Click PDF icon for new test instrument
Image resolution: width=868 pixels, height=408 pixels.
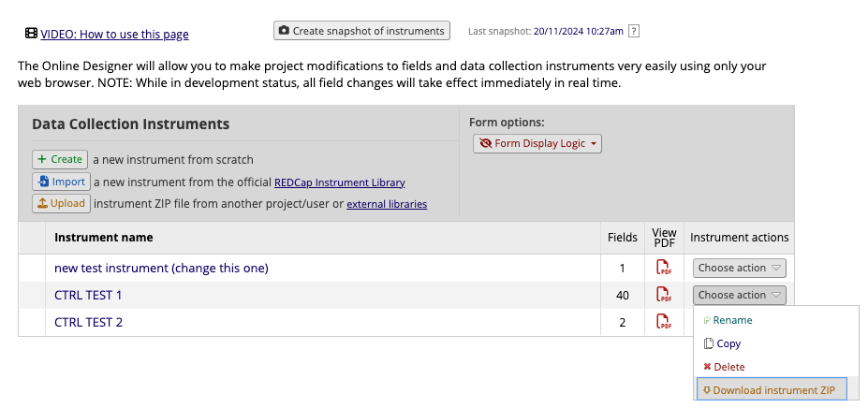(x=663, y=269)
